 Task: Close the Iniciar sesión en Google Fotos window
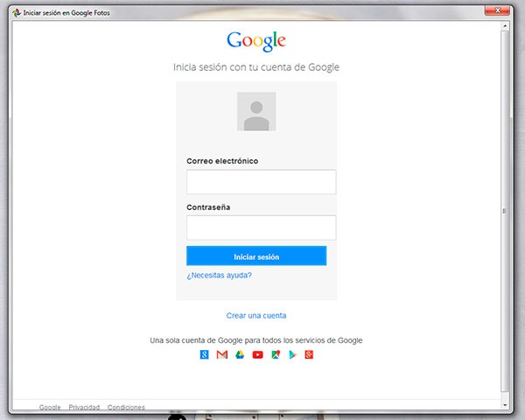(506, 13)
